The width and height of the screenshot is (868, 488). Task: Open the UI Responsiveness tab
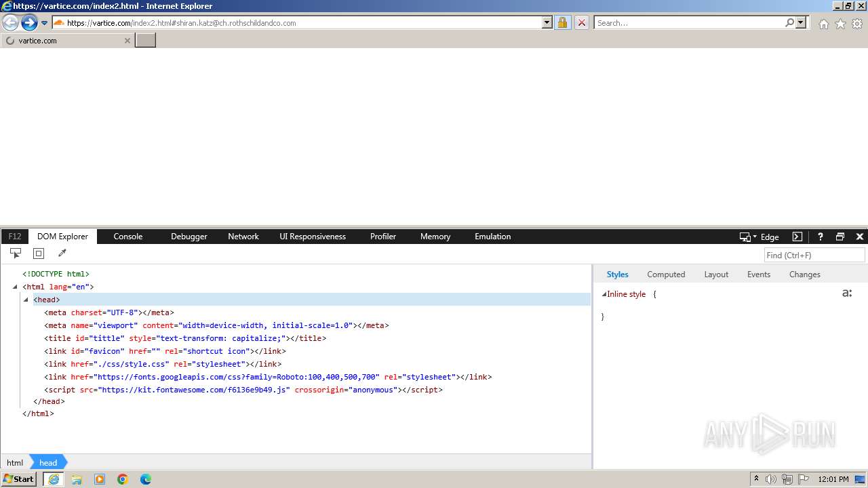(313, 237)
